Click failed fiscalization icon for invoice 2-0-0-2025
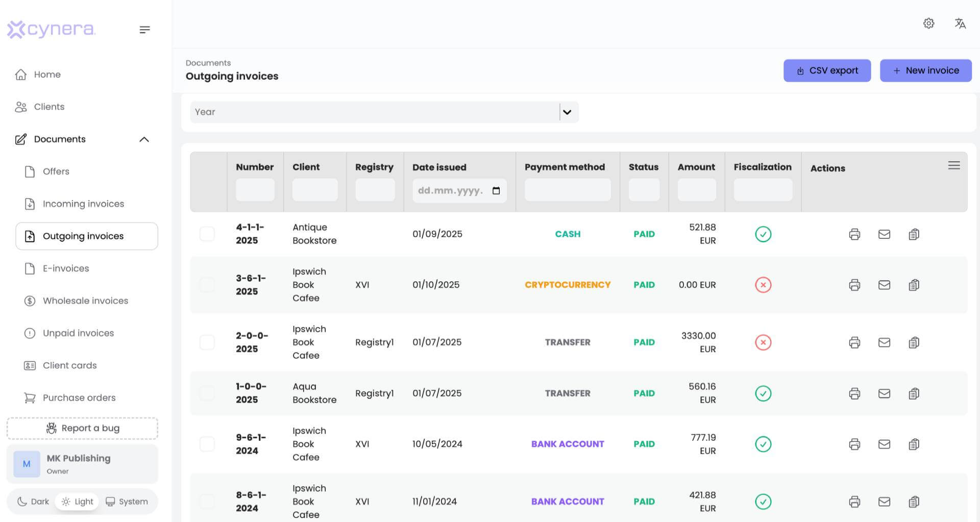Viewport: 980px width, 522px height. tap(763, 342)
